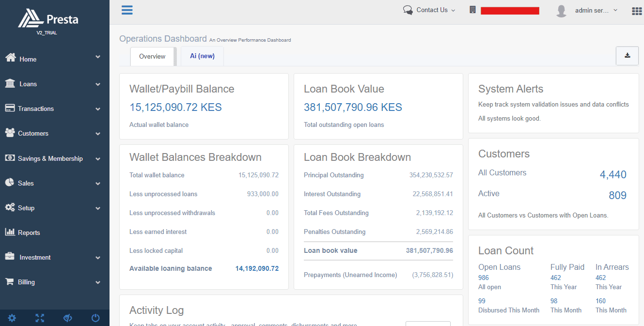Viewport: 644px width, 326px height.
Task: Expand the Transactions menu chevron
Action: 98,109
